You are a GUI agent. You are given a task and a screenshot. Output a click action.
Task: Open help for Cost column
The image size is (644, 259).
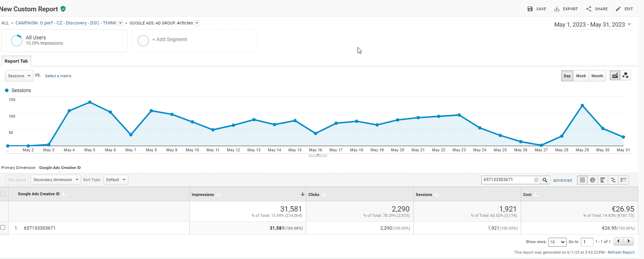(536, 195)
